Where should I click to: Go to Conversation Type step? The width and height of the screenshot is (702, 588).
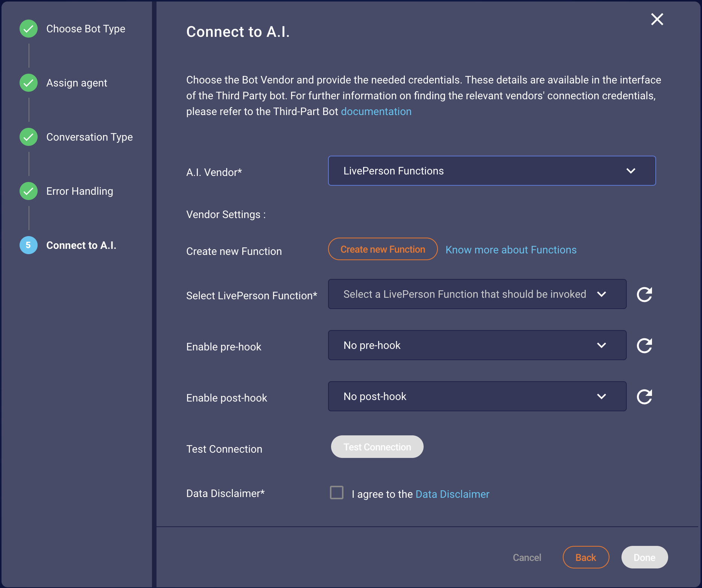pyautogui.click(x=89, y=137)
